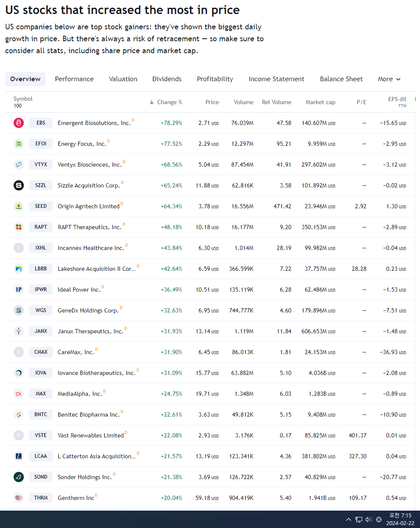Click the −36.93 USD EPS value for CMAX

[x=393, y=352]
